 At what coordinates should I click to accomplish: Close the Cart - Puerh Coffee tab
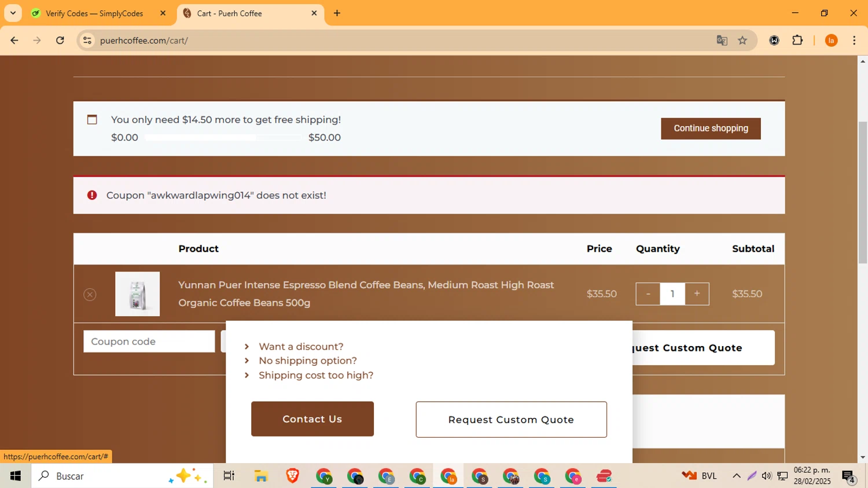point(314,13)
